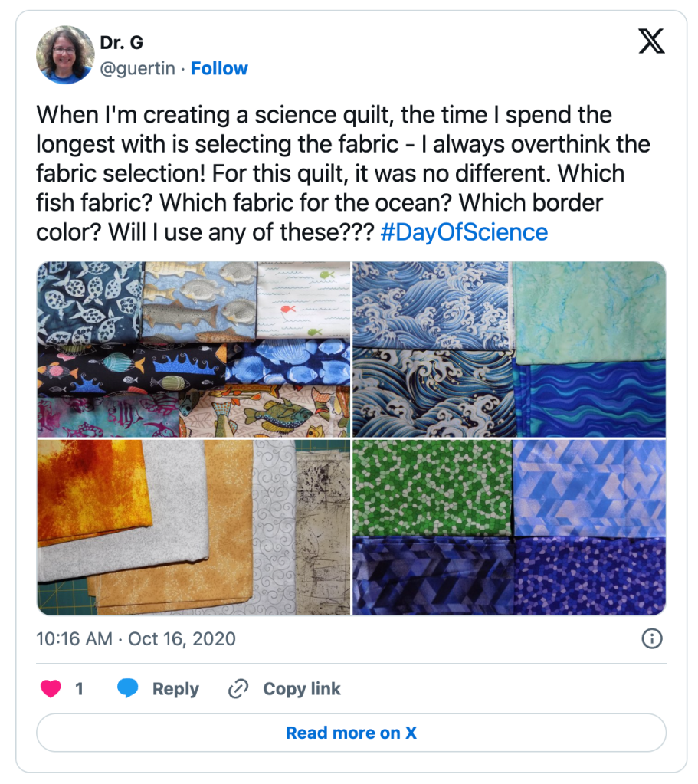Click the Reply text label
The image size is (698, 784).
point(175,689)
